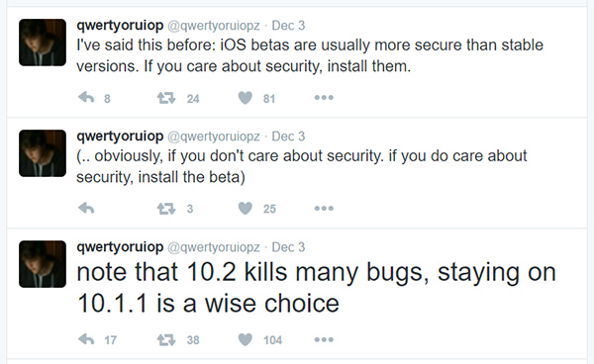Reply to the 'install the beta' tweet

pyautogui.click(x=86, y=208)
